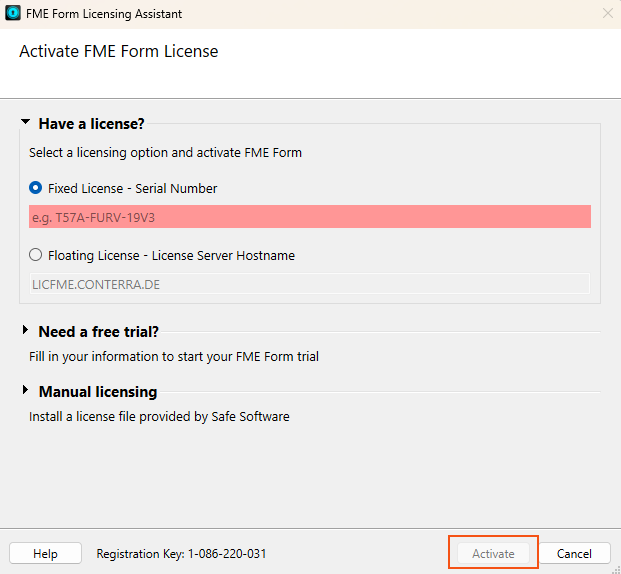This screenshot has height=574, width=621.
Task: Open Help for licensing
Action: [x=45, y=553]
